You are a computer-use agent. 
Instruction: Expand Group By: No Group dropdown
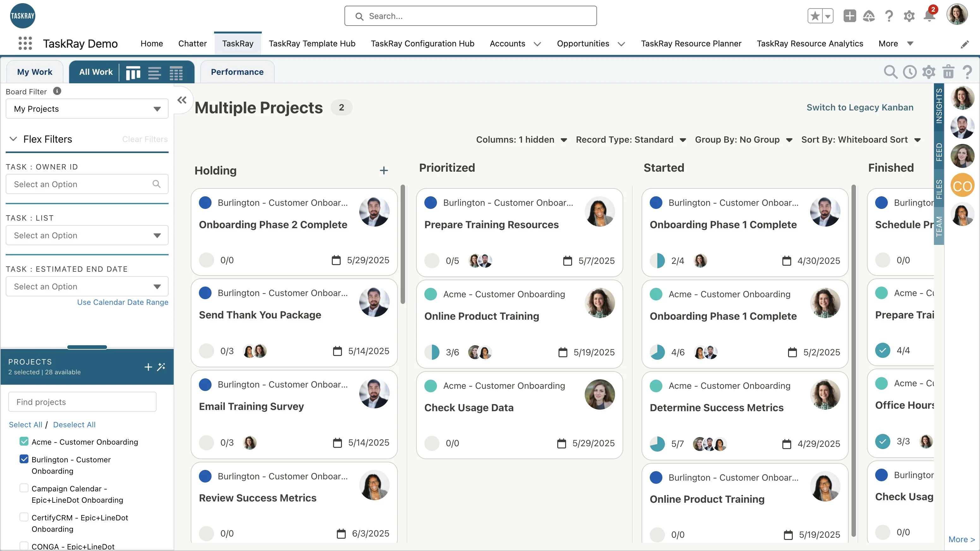pyautogui.click(x=744, y=139)
